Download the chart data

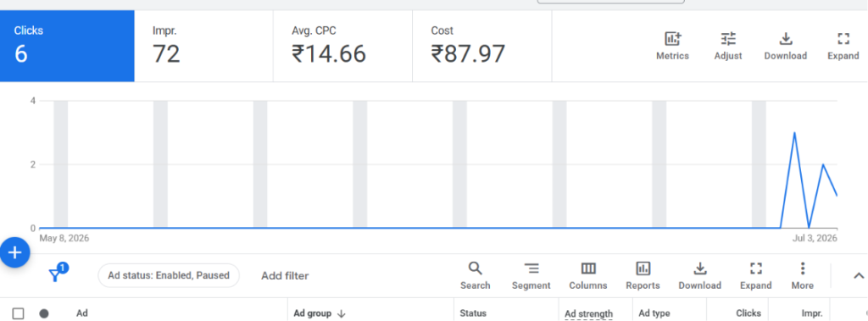[x=786, y=39]
